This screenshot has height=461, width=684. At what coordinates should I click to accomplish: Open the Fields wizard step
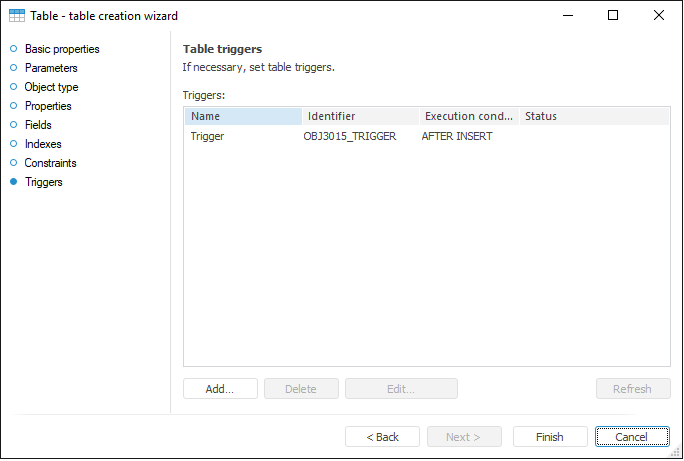pos(38,125)
